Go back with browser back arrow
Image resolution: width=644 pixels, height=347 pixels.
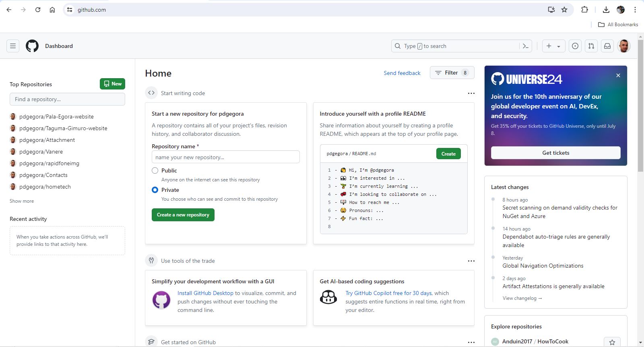9,10
